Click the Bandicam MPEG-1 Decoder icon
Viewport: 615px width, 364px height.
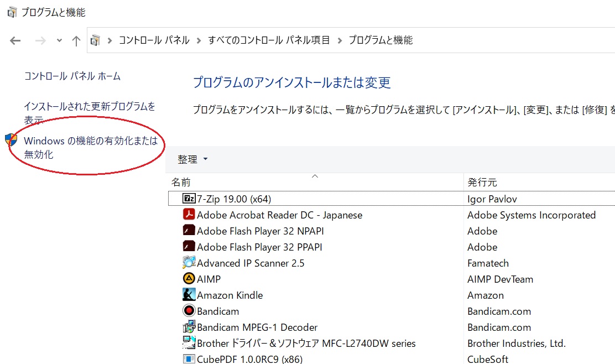189,327
